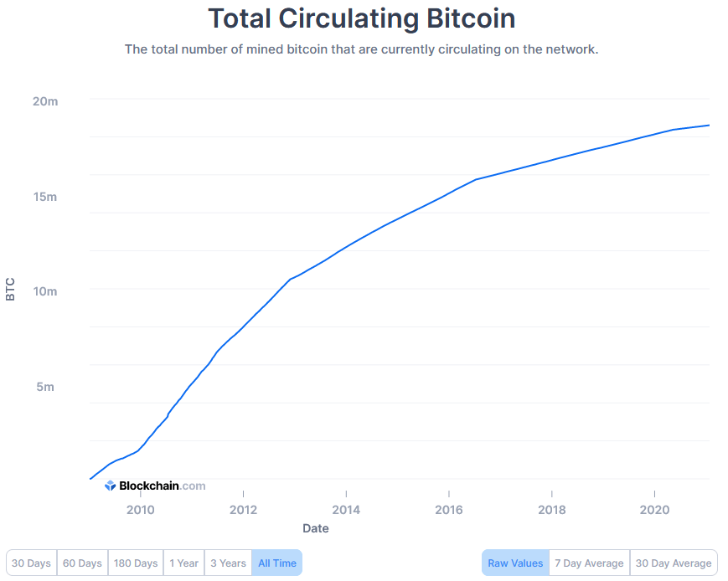Click the 2020 x-axis label
This screenshot has height=581, width=728.
(x=654, y=509)
